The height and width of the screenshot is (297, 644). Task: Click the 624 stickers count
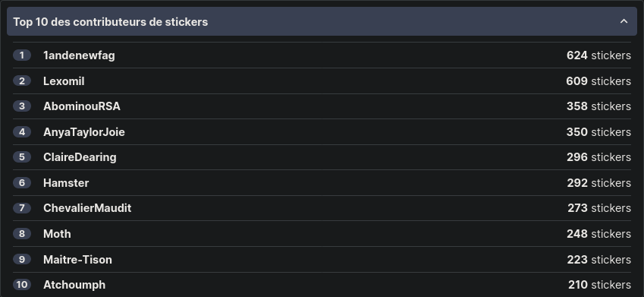(598, 55)
